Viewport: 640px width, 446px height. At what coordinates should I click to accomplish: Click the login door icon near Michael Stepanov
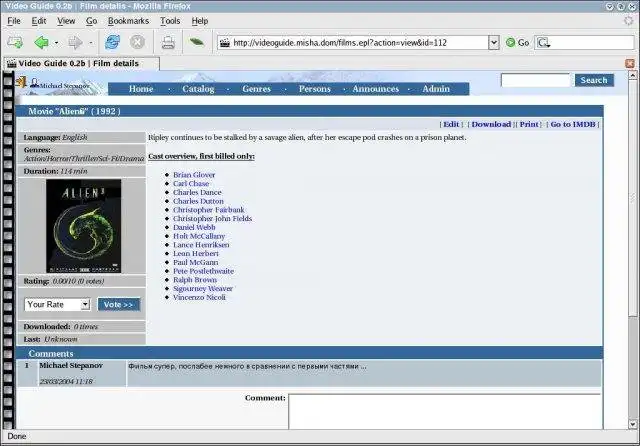click(x=21, y=82)
